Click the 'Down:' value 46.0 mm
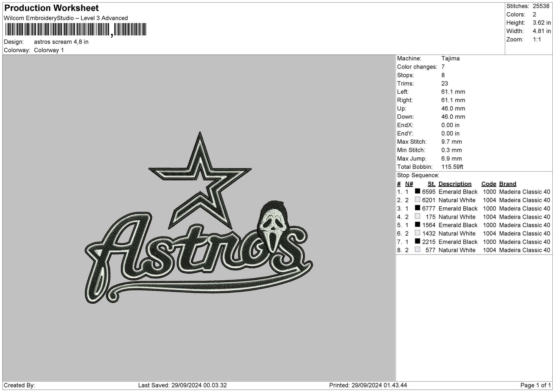Image resolution: width=555 pixels, height=392 pixels. point(453,117)
